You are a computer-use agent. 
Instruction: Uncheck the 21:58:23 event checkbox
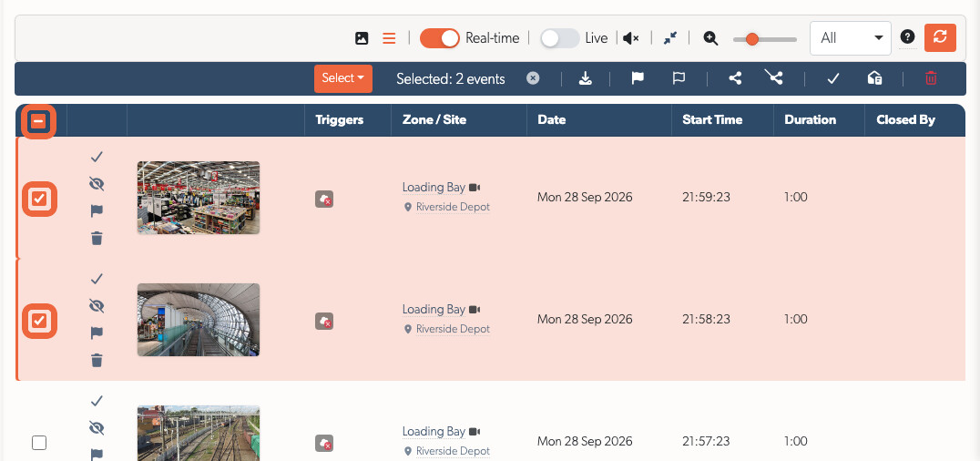[x=39, y=321]
